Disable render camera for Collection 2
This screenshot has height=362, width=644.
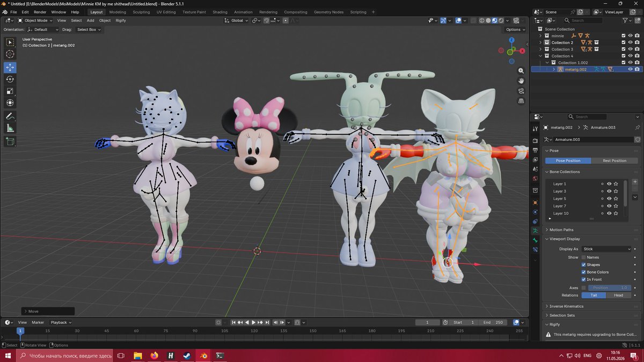pos(637,42)
